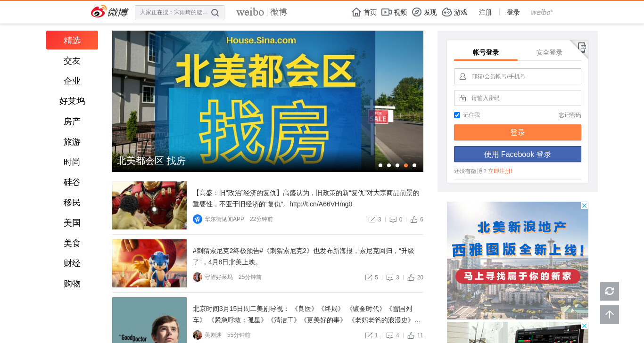Click 守望好莱坞 avatar icon

(198, 277)
